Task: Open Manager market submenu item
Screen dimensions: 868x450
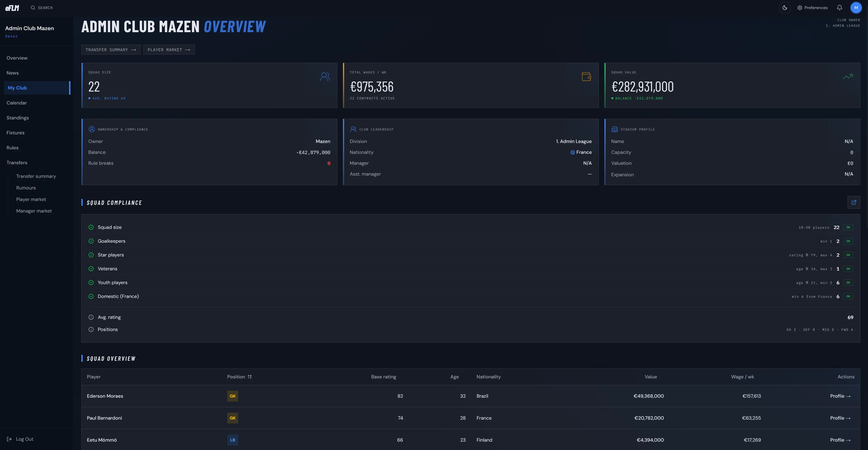Action: 34,211
